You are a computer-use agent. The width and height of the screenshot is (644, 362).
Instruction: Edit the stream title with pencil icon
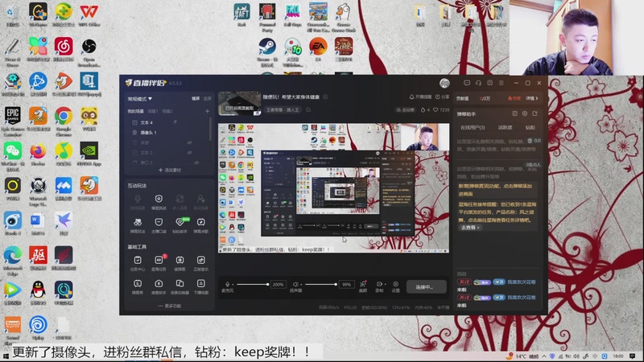tap(325, 97)
